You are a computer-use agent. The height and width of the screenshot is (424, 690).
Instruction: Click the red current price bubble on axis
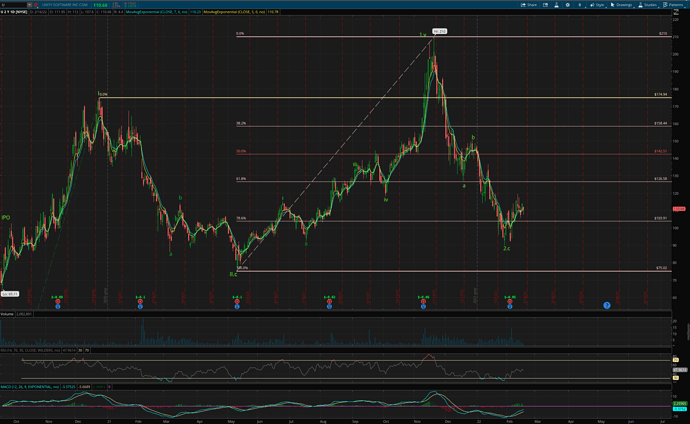[x=679, y=209]
